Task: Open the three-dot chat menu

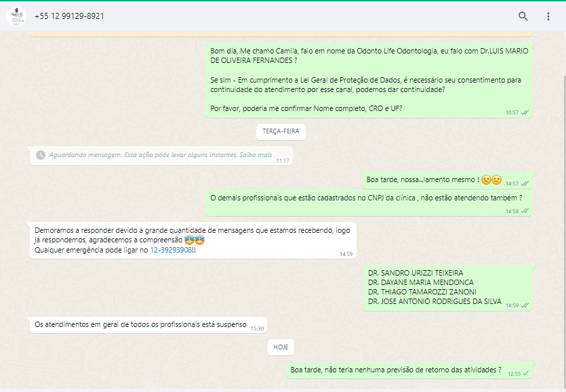Action: pyautogui.click(x=548, y=16)
